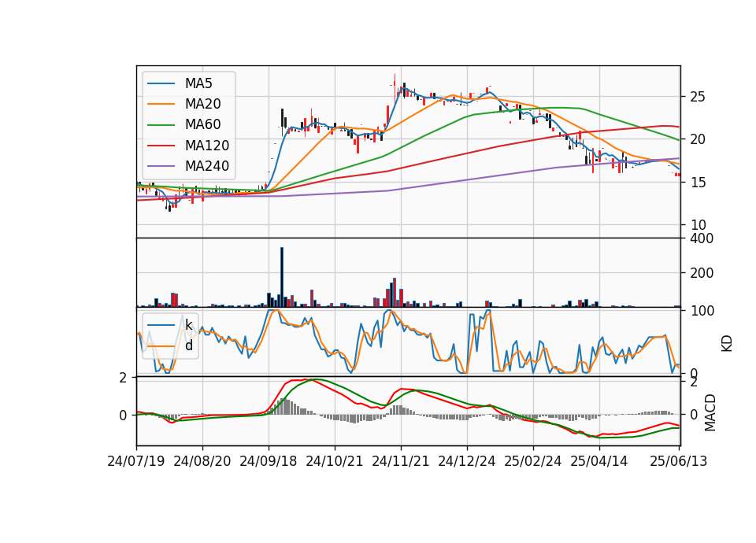
Task: Click the blue MA5 legend line sample
Action: pos(161,83)
